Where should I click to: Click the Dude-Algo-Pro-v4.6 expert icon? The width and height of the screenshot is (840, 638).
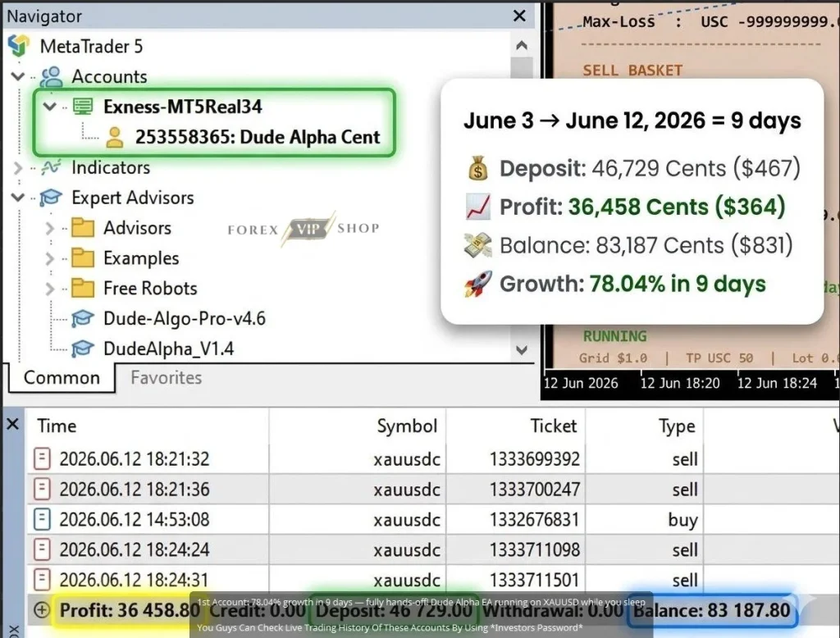tap(83, 319)
